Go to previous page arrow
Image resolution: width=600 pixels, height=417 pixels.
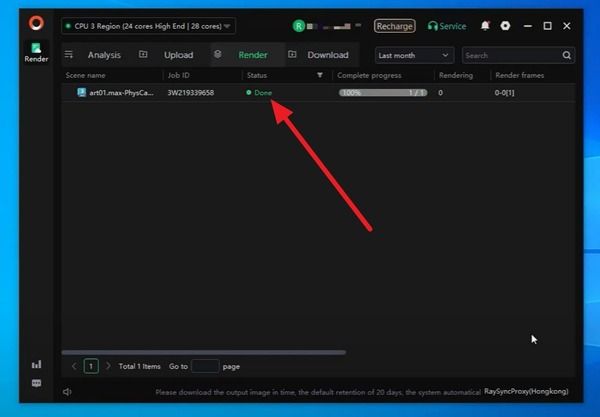tap(74, 366)
